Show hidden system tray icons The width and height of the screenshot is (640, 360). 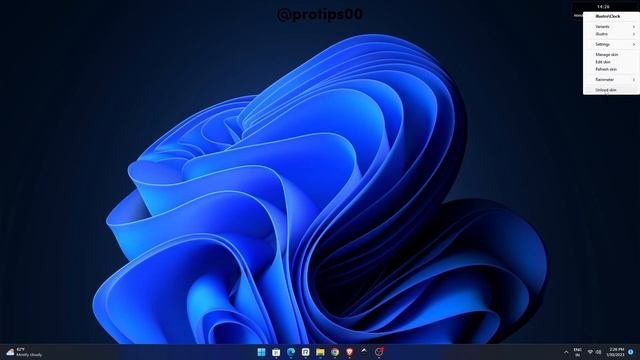coord(566,352)
